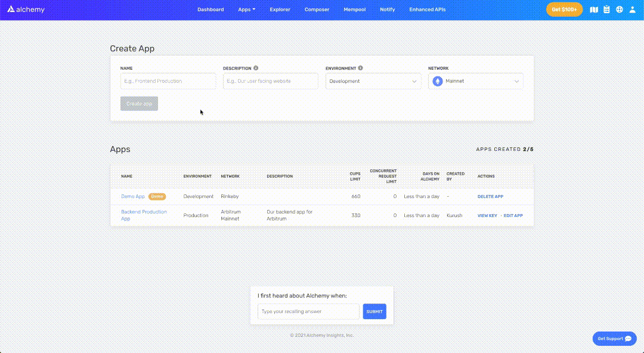
Task: Click the Ethereum icon in the Network selector
Action: [x=438, y=80]
